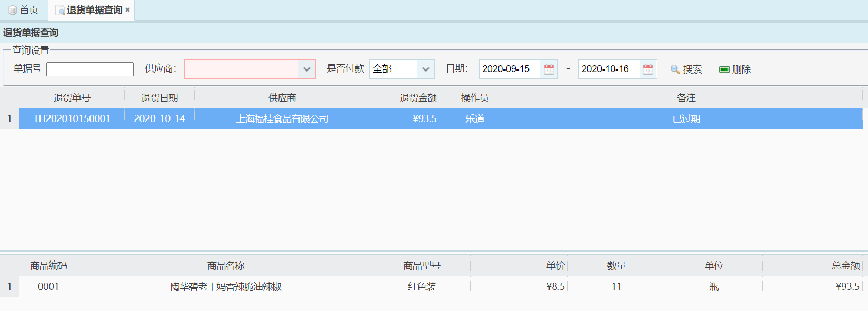Click the 操作员 column header
Screen dimensions: 868x311
click(475, 98)
